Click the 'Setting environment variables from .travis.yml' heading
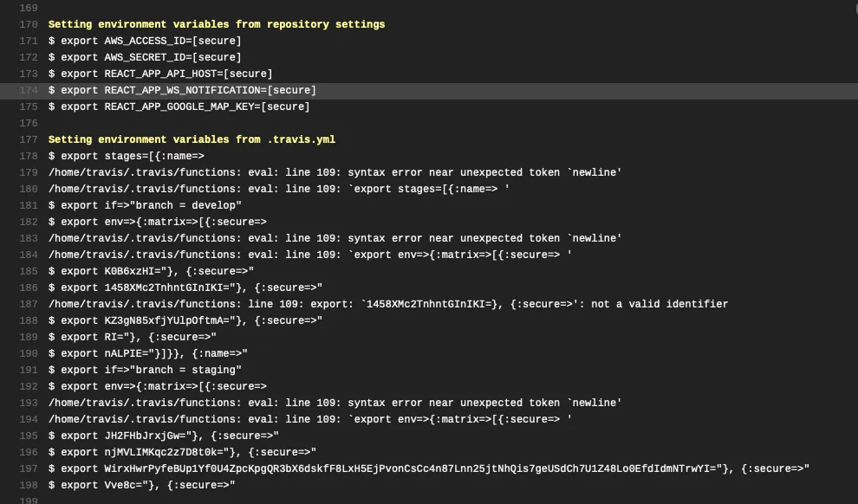Image resolution: width=858 pixels, height=504 pixels. coord(192,139)
